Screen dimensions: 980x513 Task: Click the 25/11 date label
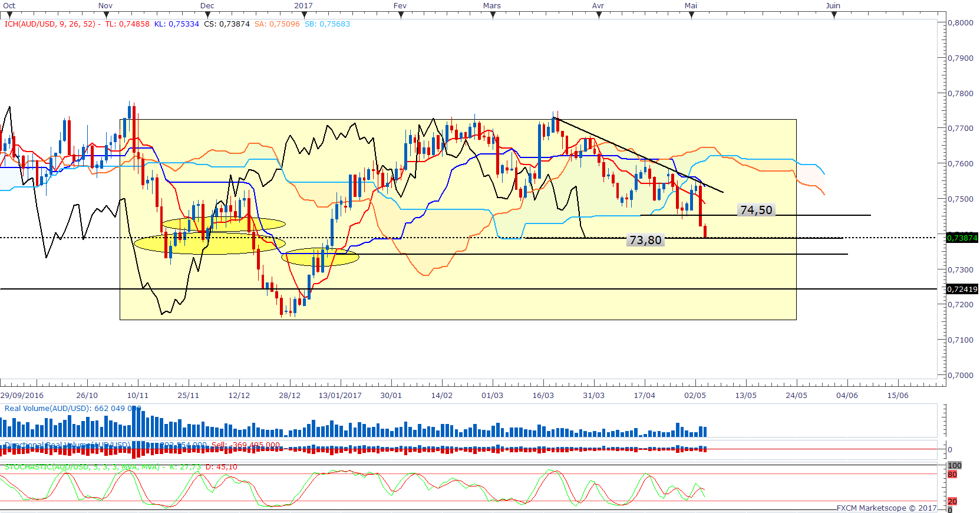pyautogui.click(x=189, y=396)
